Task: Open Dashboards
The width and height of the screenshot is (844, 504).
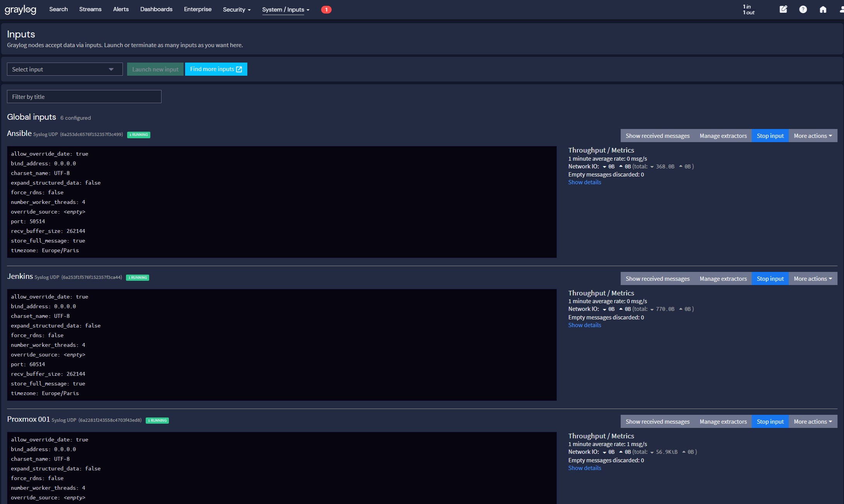Action: pos(156,9)
